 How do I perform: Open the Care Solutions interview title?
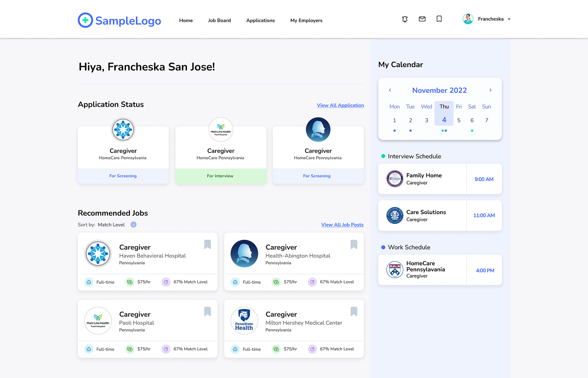[426, 212]
